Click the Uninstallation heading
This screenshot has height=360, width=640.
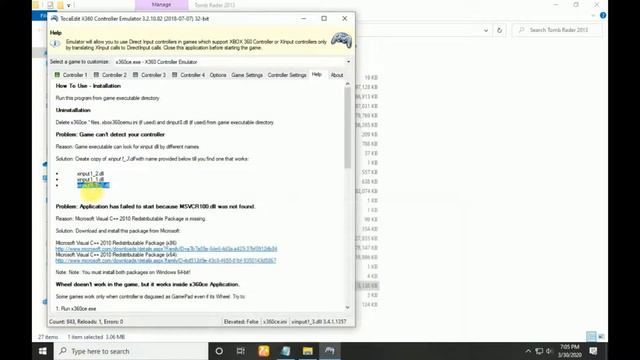[x=73, y=110]
